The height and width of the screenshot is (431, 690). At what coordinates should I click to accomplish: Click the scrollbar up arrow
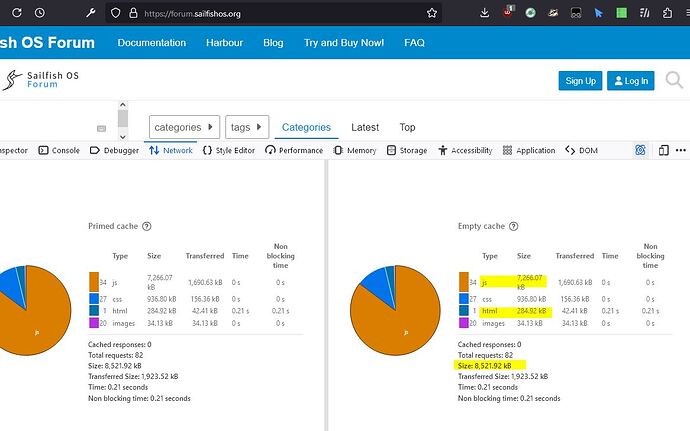tap(123, 105)
